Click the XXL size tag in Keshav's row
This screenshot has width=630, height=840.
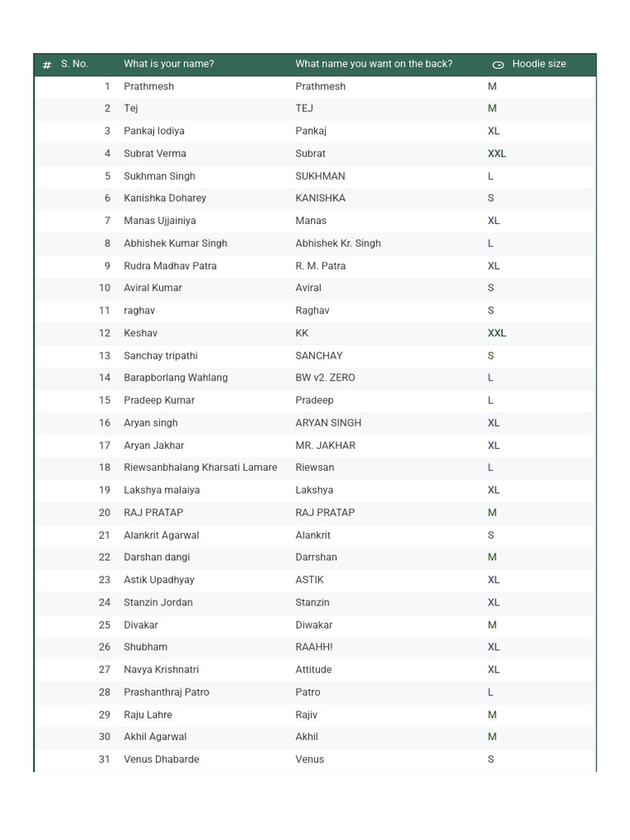point(496,333)
